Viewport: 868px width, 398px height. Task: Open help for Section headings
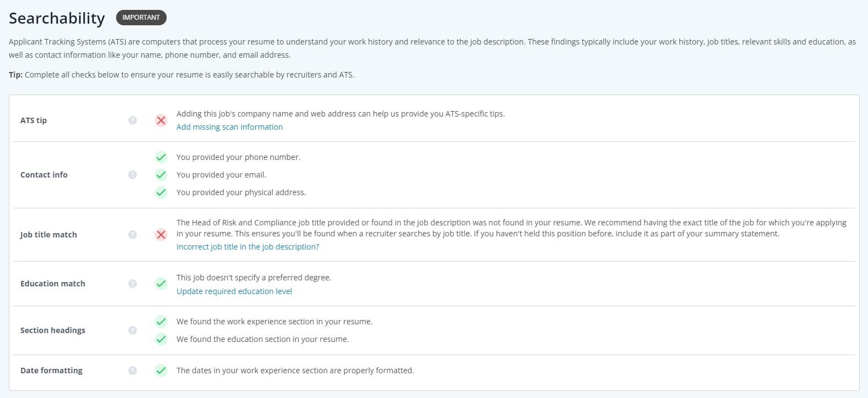click(133, 330)
